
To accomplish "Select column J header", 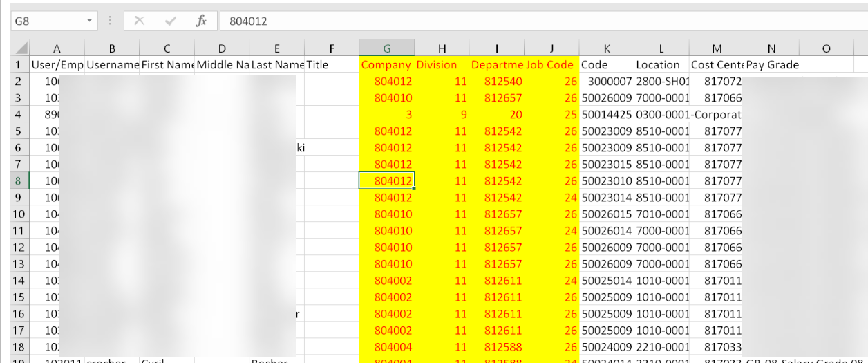I will click(551, 48).
